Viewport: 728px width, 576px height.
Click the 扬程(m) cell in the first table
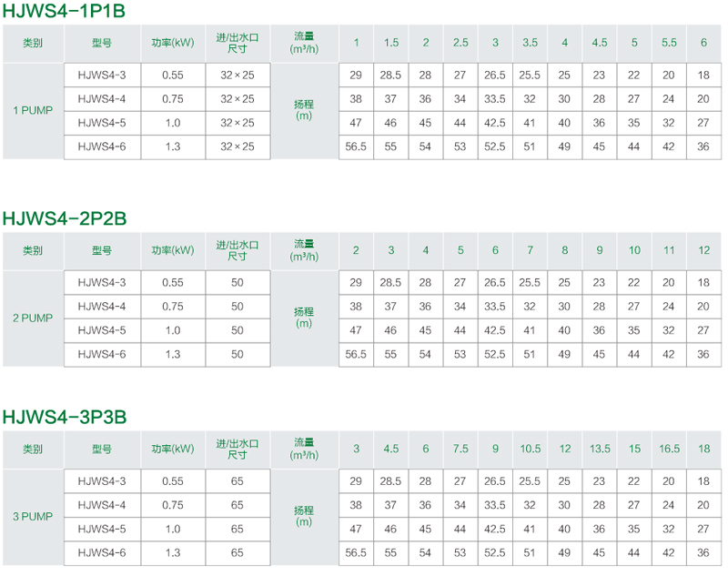(x=304, y=110)
